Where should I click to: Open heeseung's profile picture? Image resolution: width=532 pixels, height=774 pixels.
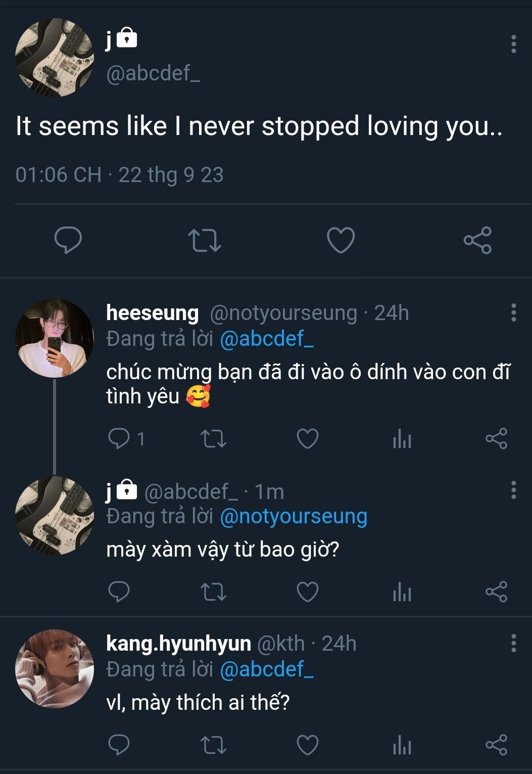tap(55, 338)
